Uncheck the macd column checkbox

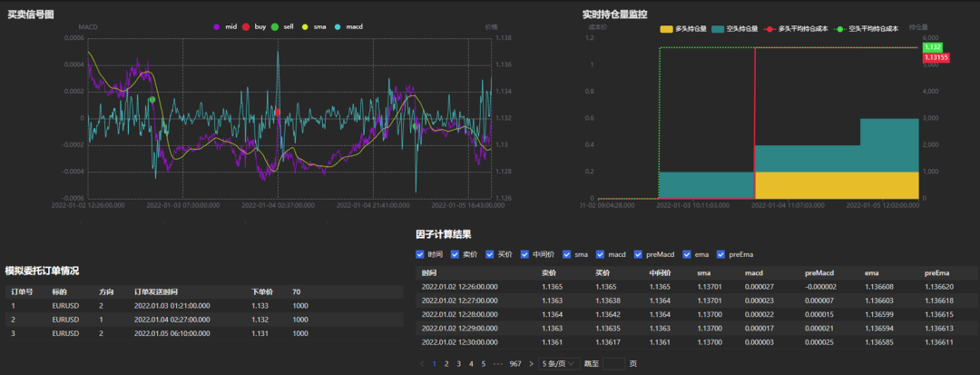point(600,254)
